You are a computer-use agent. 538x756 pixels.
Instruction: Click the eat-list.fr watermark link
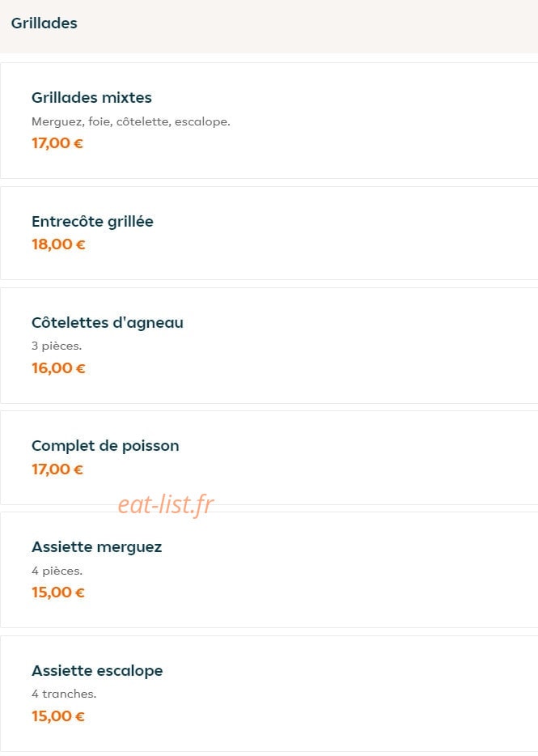click(x=166, y=505)
